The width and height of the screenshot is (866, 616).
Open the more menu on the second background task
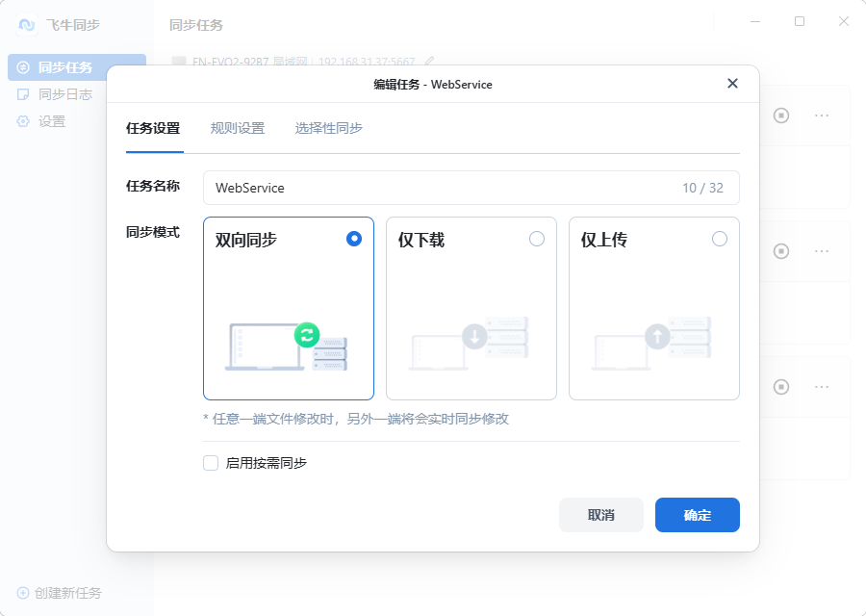point(822,251)
